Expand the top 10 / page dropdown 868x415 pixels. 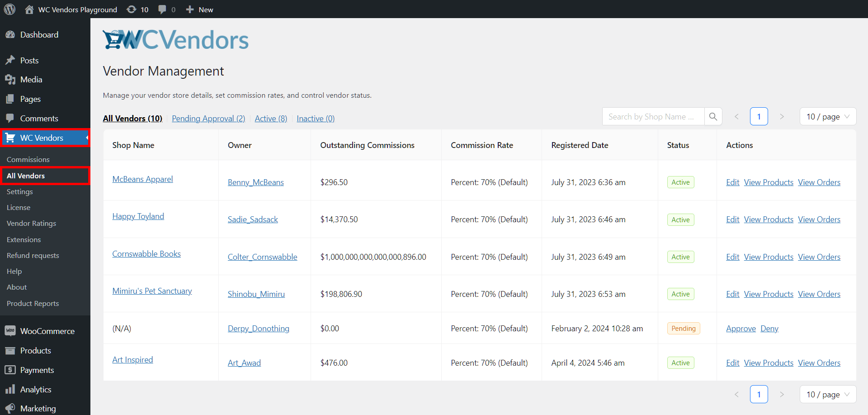pyautogui.click(x=827, y=116)
